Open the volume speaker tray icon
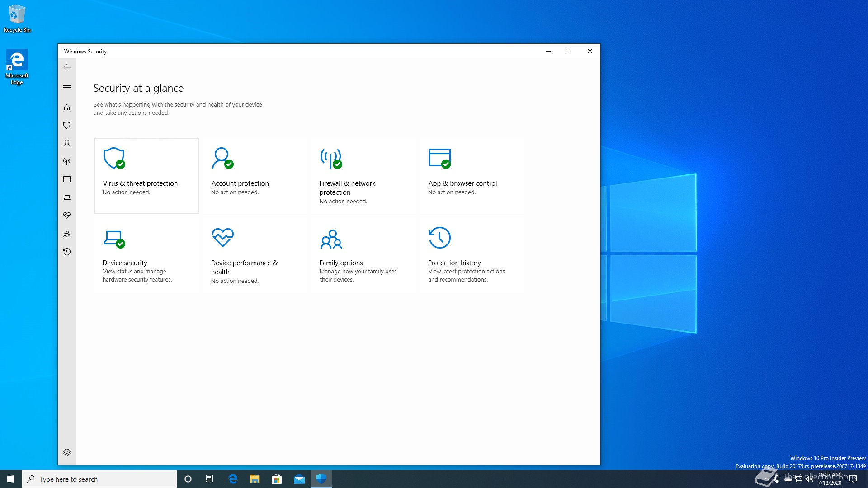Screen dimensions: 868x488 coord(810,479)
